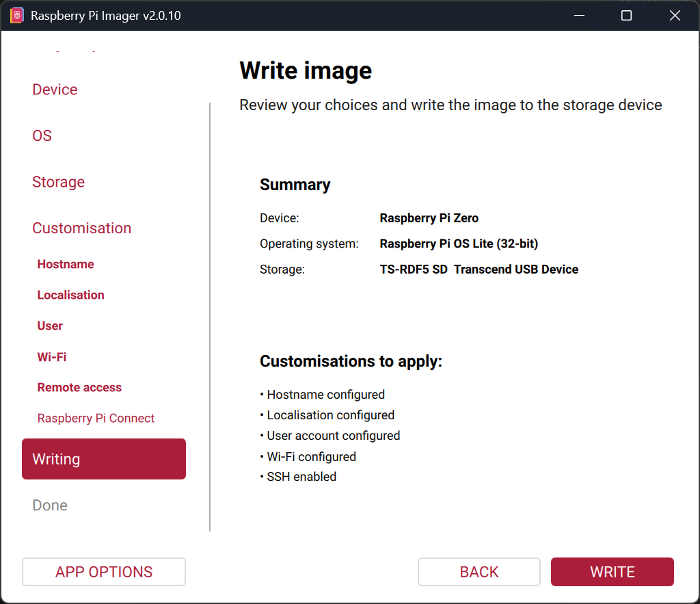Open the Raspberry Pi Connect sub-step

(x=96, y=418)
